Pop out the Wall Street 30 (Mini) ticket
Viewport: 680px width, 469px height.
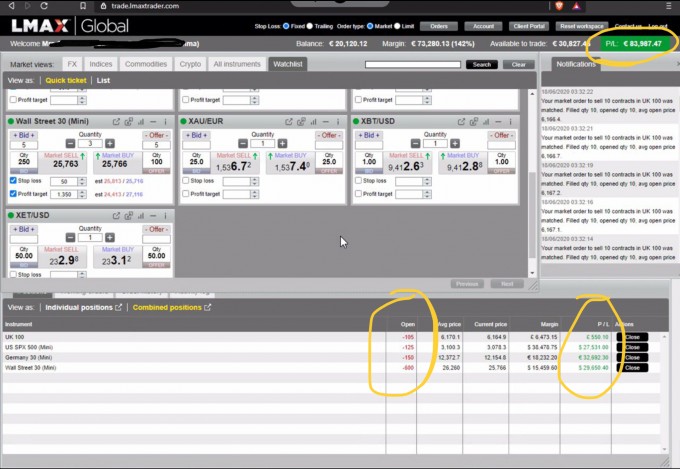[x=116, y=122]
